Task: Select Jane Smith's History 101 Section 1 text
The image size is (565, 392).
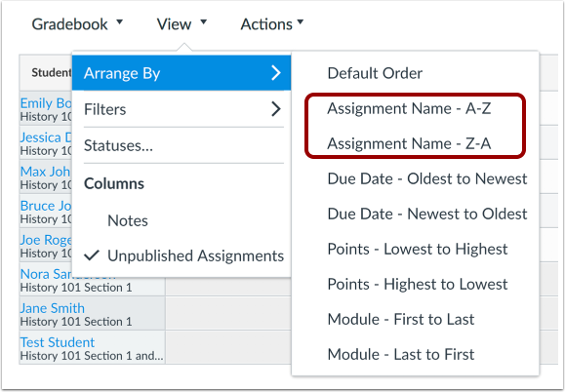Action: click(x=76, y=322)
